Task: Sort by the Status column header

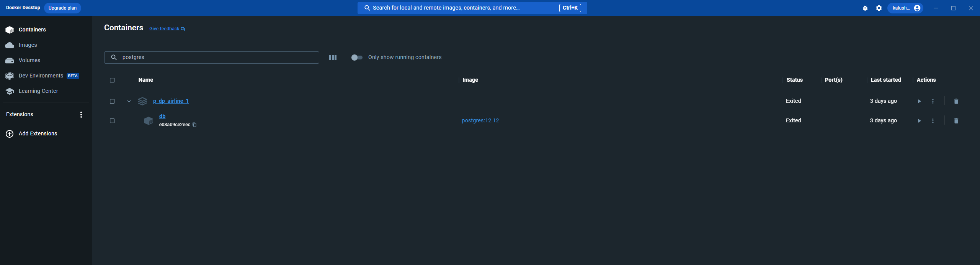Action: tap(794, 80)
